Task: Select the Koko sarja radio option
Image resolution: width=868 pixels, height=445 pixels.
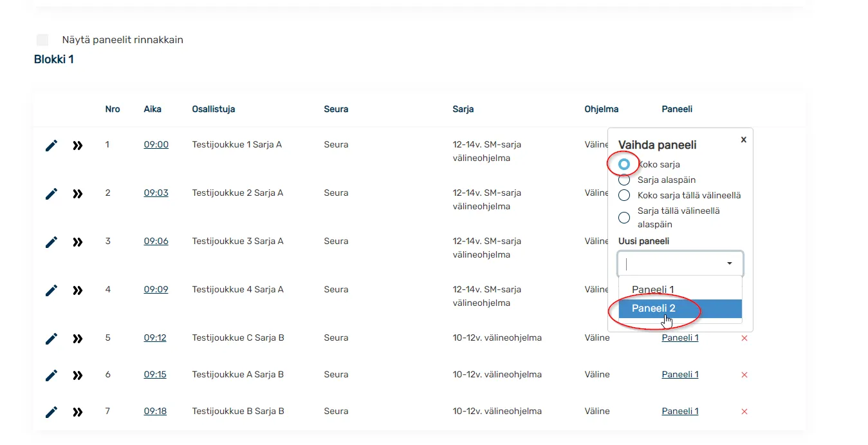Action: (623, 164)
